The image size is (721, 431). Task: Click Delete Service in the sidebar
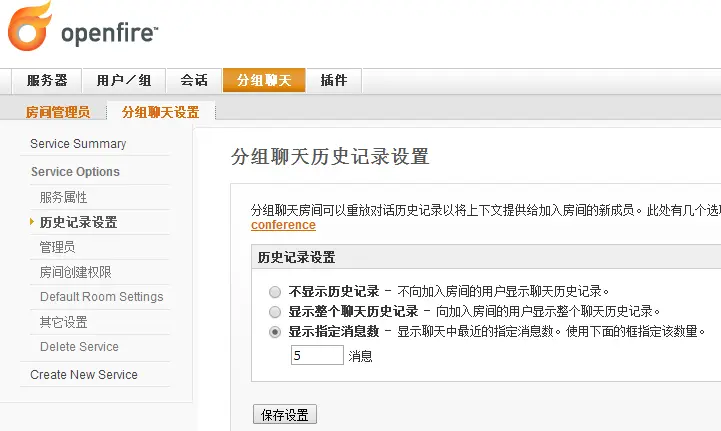[79, 346]
